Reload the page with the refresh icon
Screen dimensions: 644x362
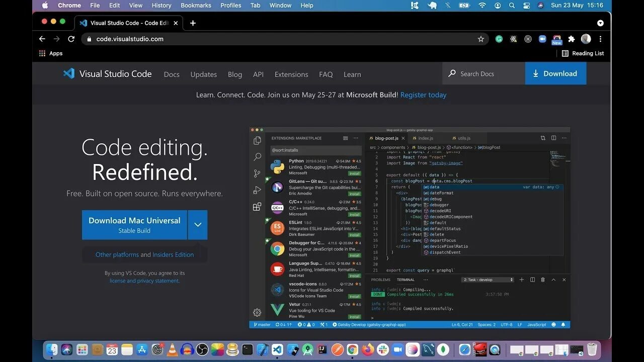click(x=71, y=39)
